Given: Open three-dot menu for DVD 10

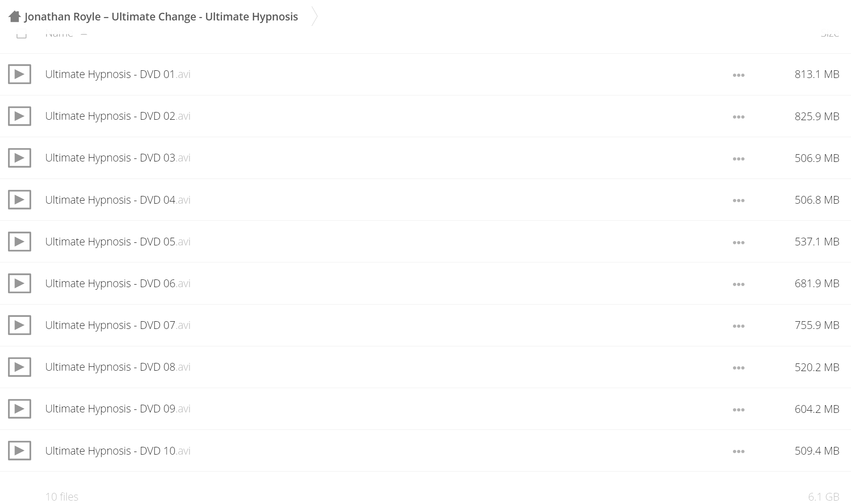Looking at the screenshot, I should click(x=738, y=451).
